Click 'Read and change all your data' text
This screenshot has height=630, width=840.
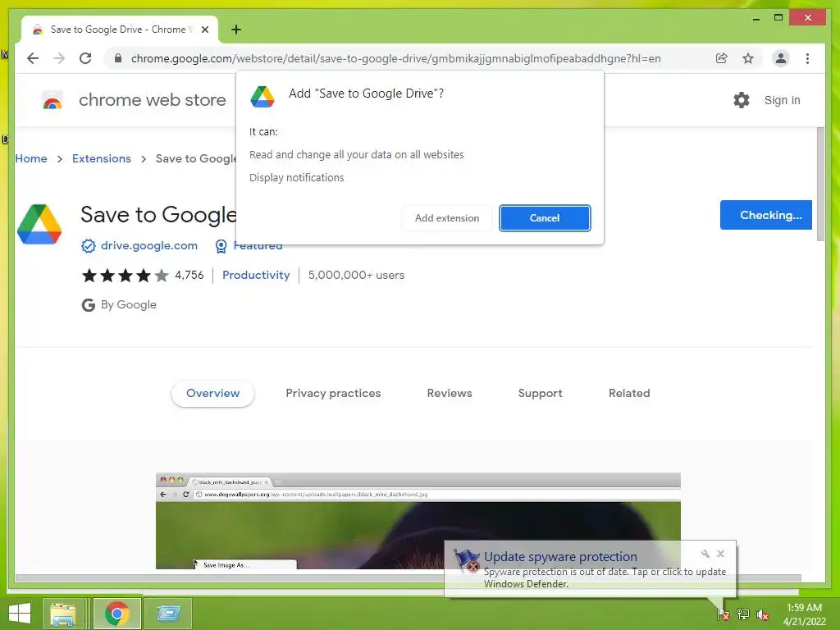pyautogui.click(x=356, y=155)
